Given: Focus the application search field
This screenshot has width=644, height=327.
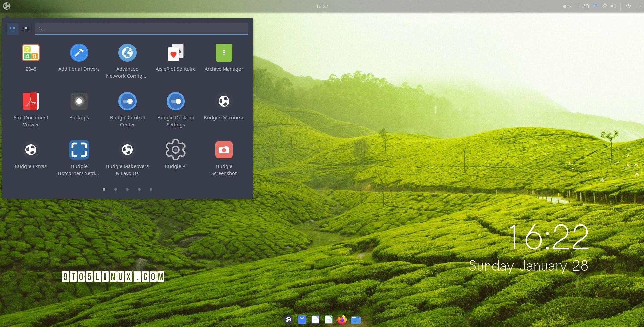Looking at the screenshot, I should 144,29.
